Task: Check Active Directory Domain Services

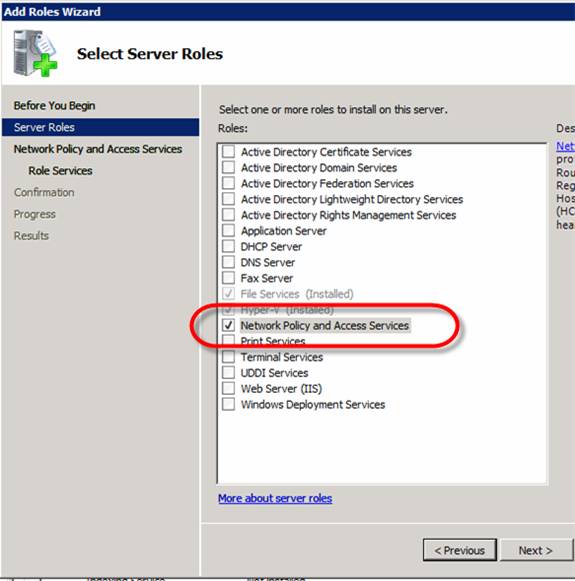Action: click(228, 167)
